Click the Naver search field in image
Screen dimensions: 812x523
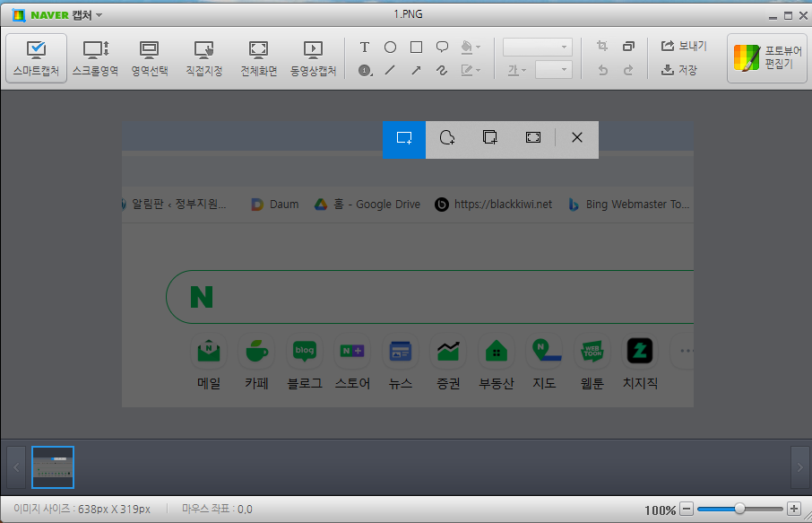[x=430, y=297]
